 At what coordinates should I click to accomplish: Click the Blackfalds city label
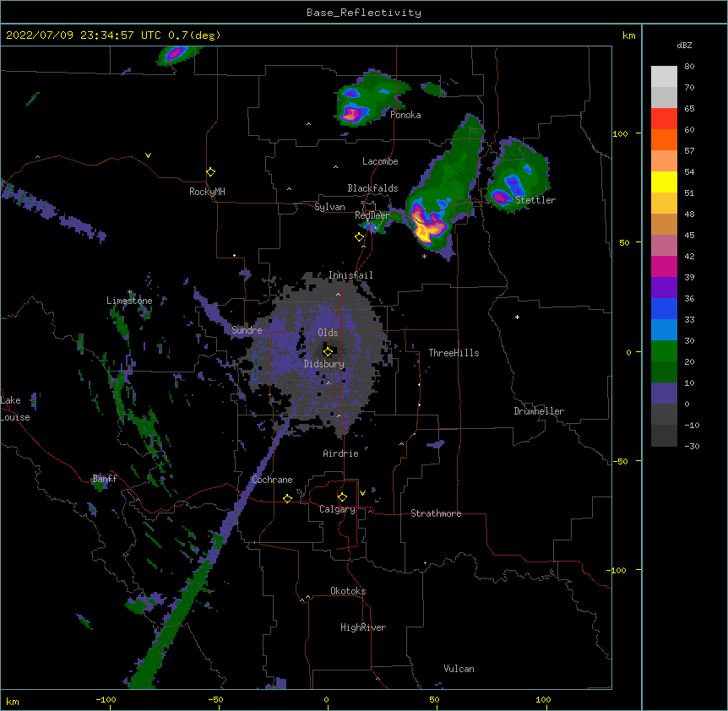(372, 188)
